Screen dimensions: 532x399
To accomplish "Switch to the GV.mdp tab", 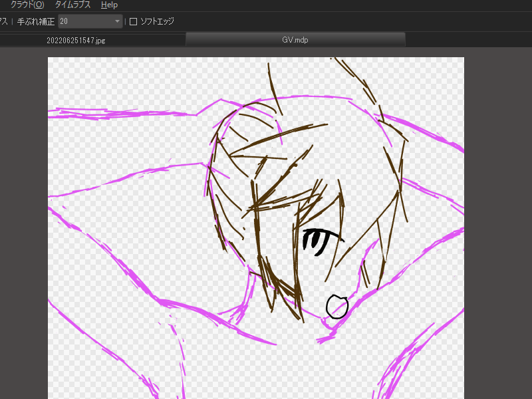I will (x=295, y=40).
